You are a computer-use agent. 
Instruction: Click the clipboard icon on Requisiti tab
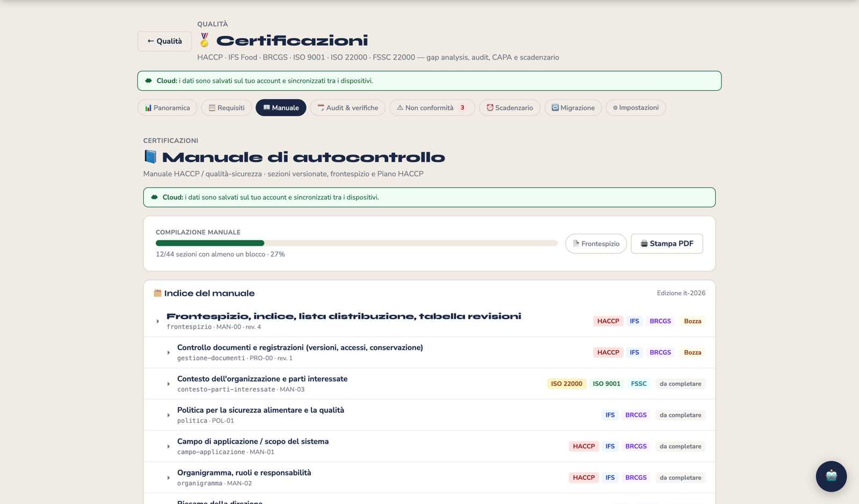coord(212,108)
